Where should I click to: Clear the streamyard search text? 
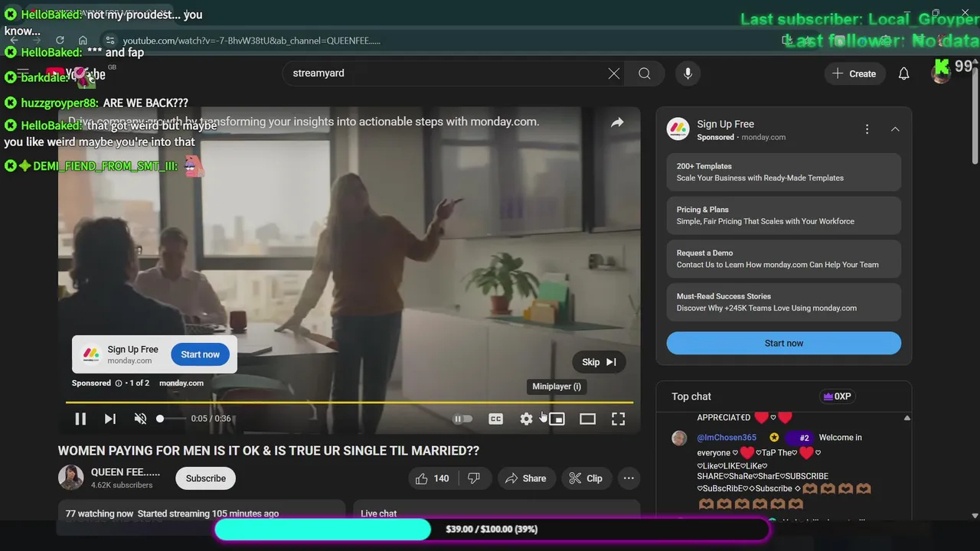point(614,73)
